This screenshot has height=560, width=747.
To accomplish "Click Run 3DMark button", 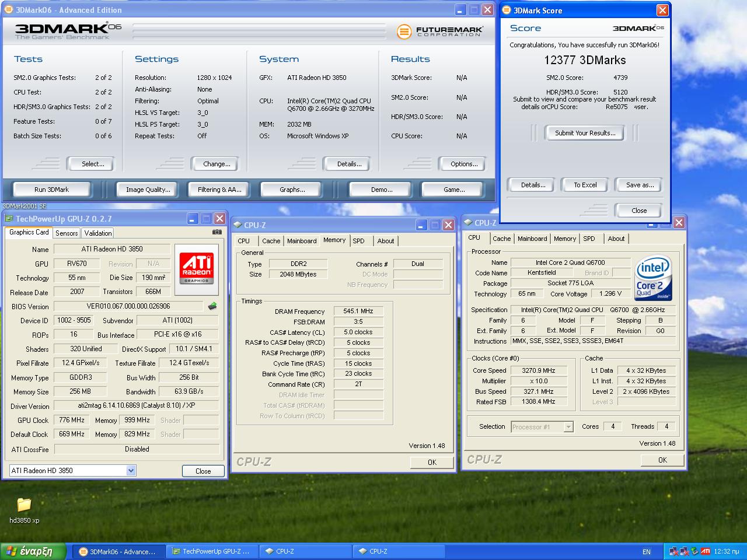I will click(x=51, y=190).
